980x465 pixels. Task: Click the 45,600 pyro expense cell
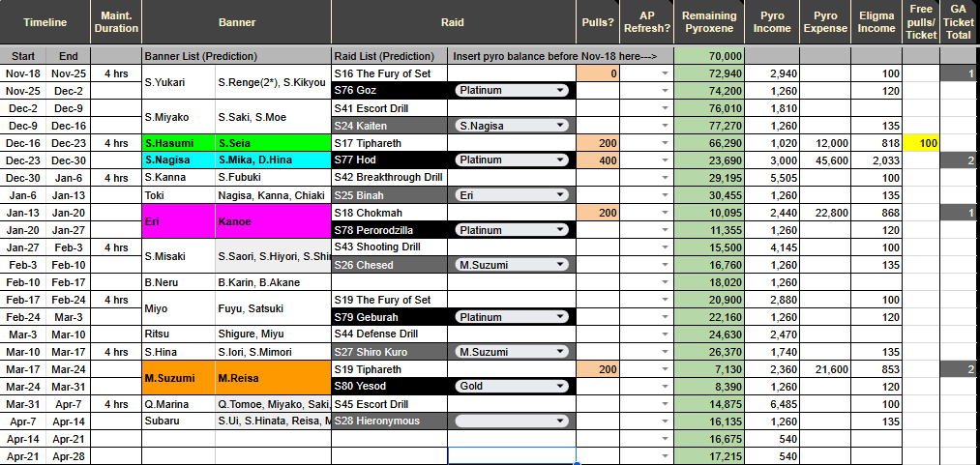point(825,160)
